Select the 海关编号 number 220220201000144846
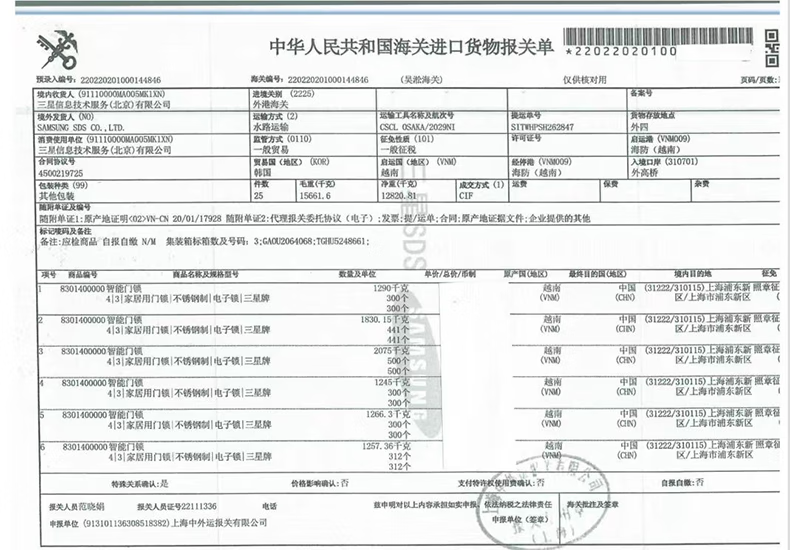The height and width of the screenshot is (550, 790). point(327,80)
